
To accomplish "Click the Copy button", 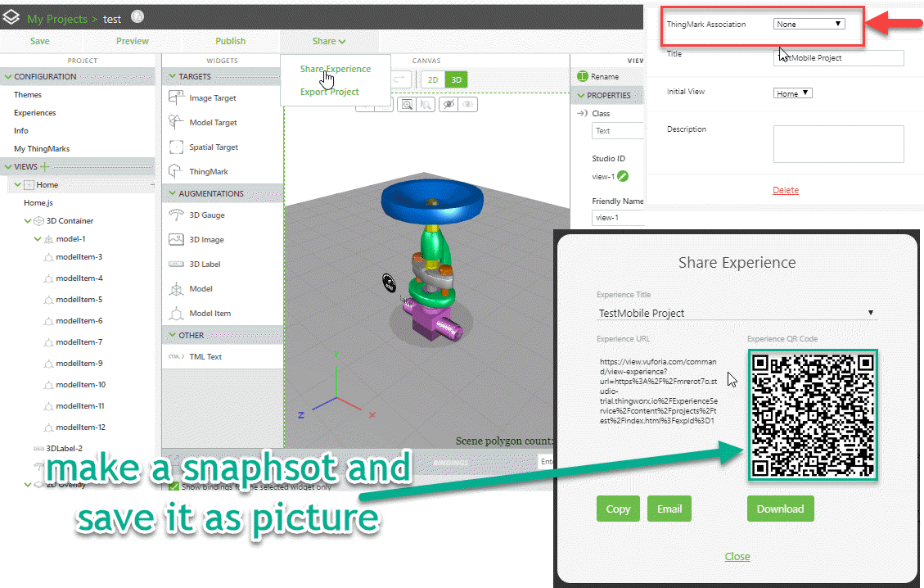I will 618,509.
